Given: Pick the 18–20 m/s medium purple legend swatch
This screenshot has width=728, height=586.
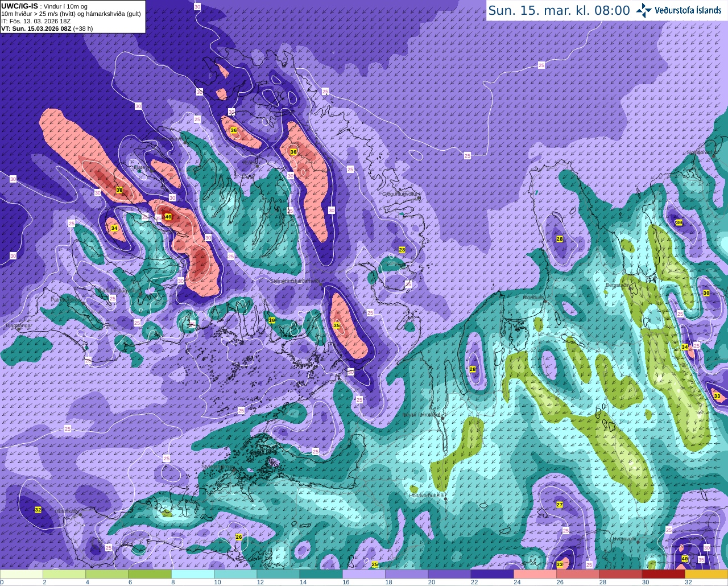Looking at the screenshot, I should pos(407,574).
